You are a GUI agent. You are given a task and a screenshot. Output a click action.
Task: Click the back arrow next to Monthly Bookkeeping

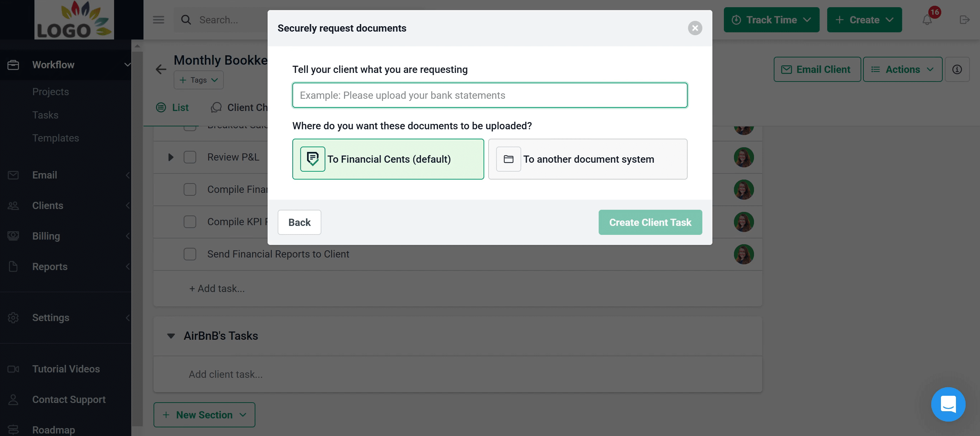(161, 69)
